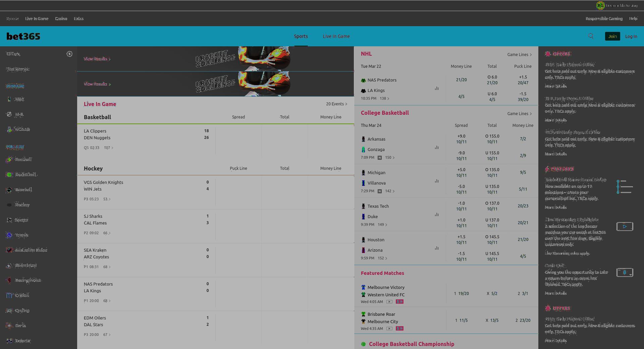Screen dimensions: 644x349
Task: Select the Darts icon
Action: point(9,326)
